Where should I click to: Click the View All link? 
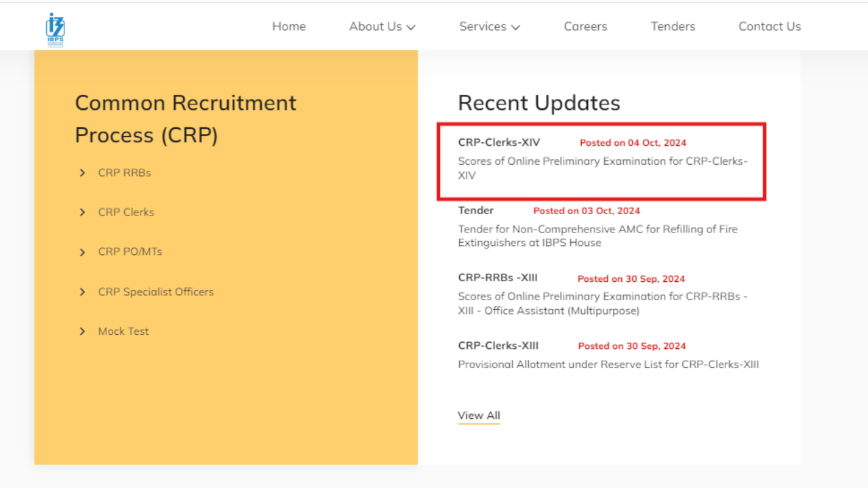tap(479, 415)
